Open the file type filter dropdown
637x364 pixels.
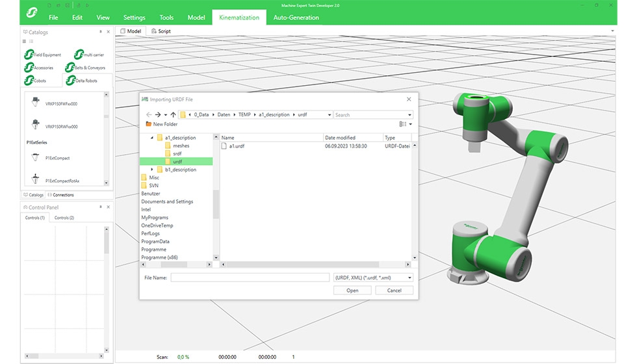pyautogui.click(x=372, y=278)
